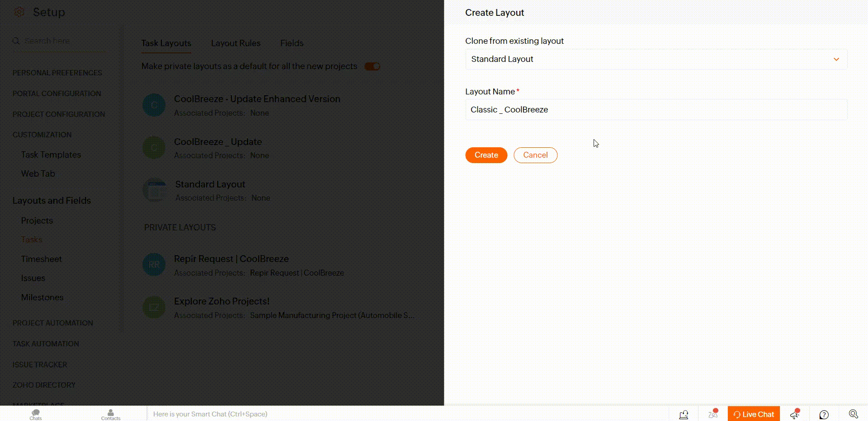This screenshot has width=868, height=421.
Task: Open Chats in the bottom bar
Action: pos(35,414)
